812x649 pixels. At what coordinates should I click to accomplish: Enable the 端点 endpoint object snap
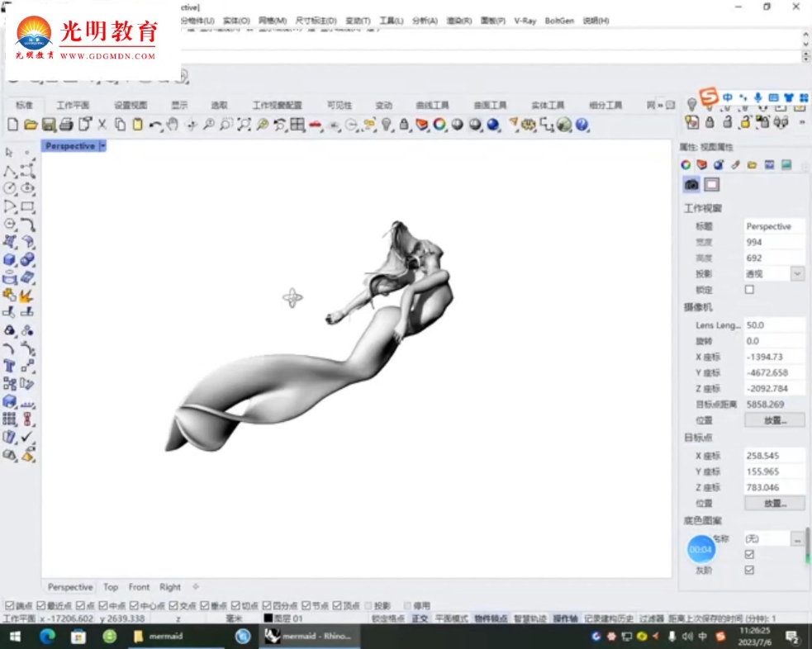(x=11, y=604)
